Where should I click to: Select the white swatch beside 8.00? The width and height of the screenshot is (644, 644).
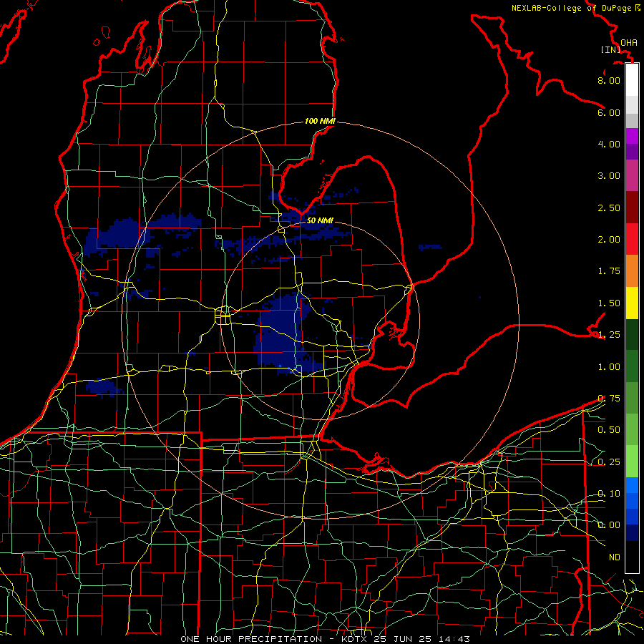[632, 80]
